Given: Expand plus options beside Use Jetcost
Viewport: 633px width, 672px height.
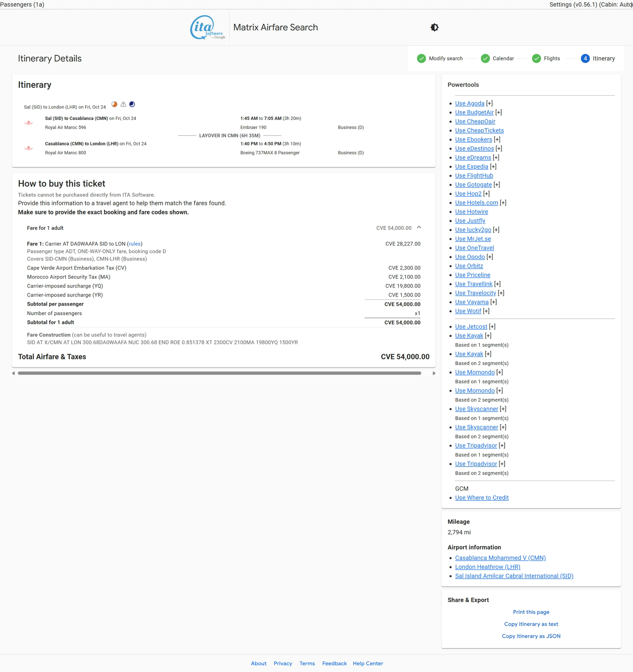Looking at the screenshot, I should pos(492,326).
